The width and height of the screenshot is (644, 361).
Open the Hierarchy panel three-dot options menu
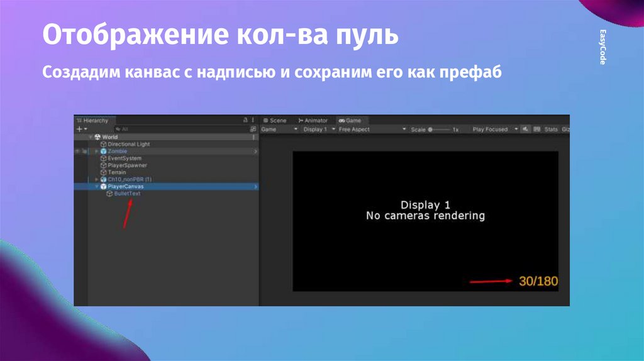coord(253,120)
